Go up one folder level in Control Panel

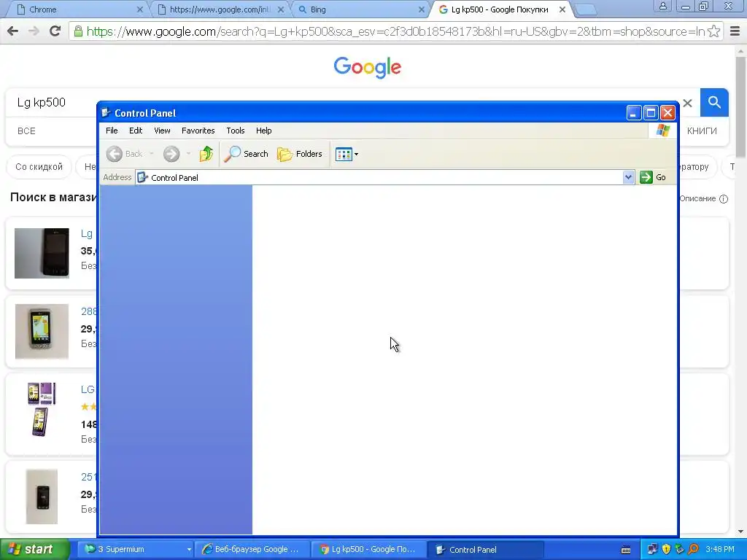tap(206, 154)
